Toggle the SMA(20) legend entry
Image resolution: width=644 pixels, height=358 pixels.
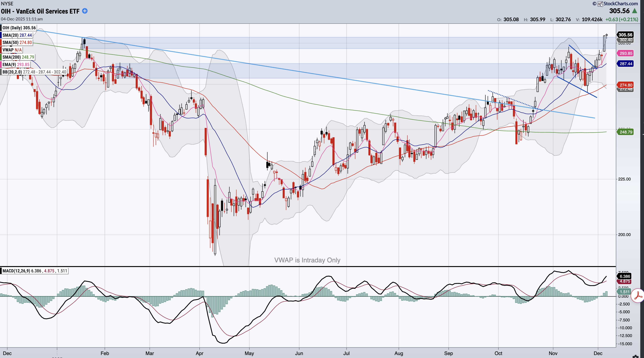click(x=17, y=35)
